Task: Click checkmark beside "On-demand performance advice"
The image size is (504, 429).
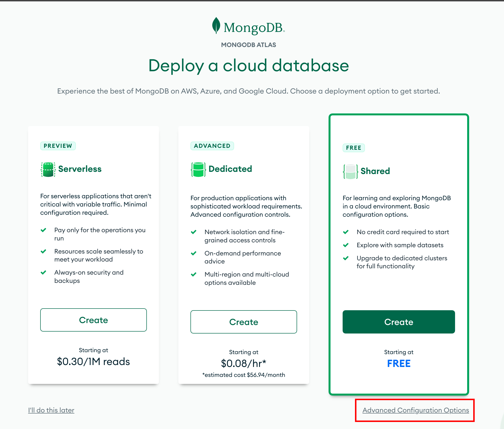Action: pyautogui.click(x=194, y=254)
